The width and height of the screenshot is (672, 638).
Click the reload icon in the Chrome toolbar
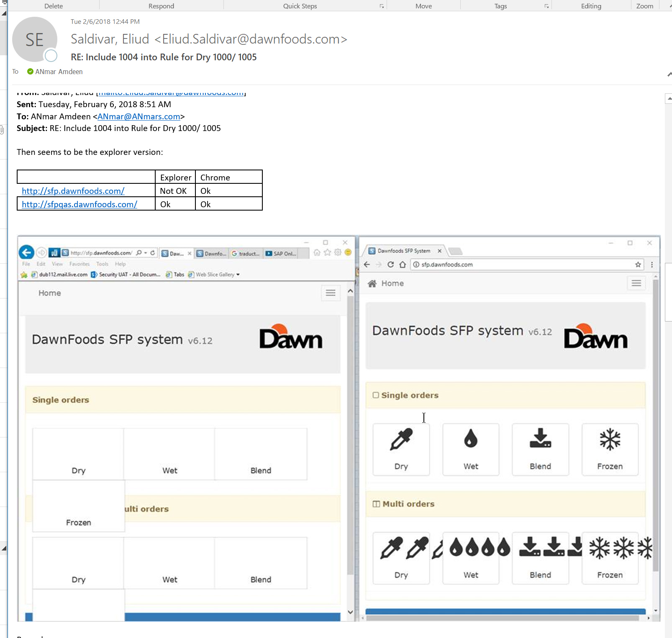coord(390,265)
